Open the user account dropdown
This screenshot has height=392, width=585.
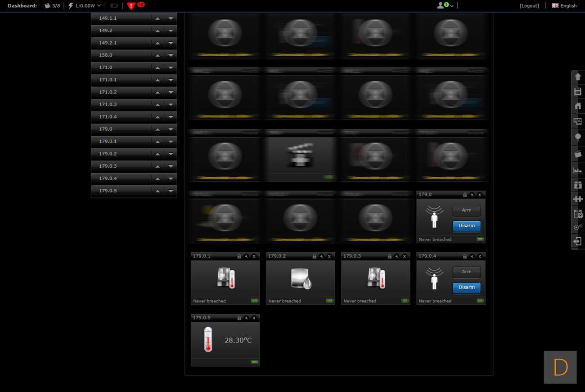(445, 6)
